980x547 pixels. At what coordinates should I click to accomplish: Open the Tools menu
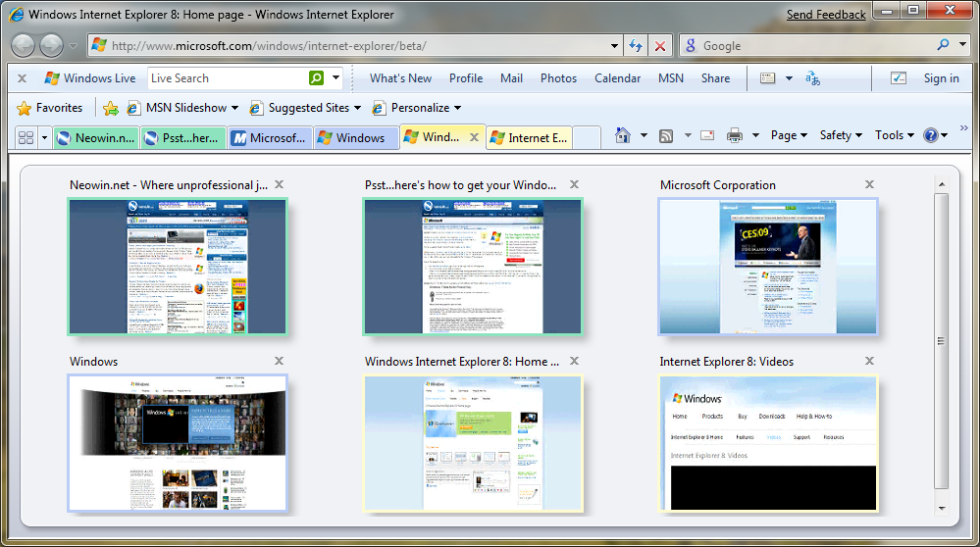(x=895, y=135)
